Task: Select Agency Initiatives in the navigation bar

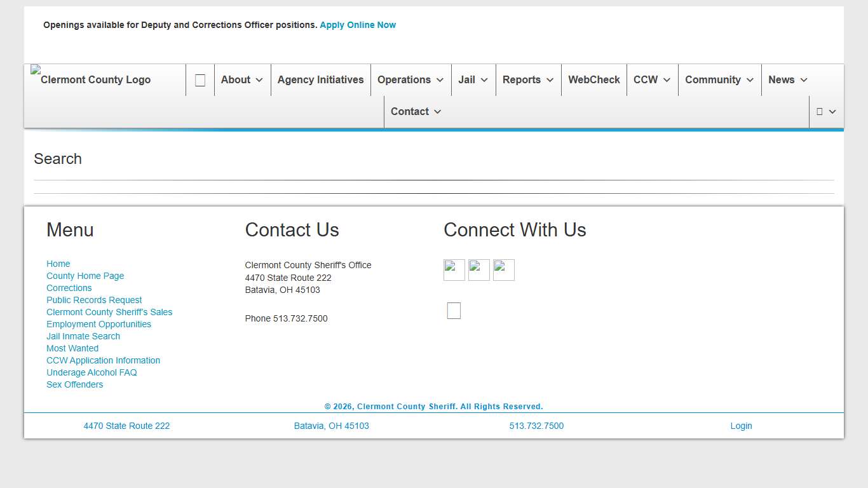Action: pyautogui.click(x=321, y=80)
